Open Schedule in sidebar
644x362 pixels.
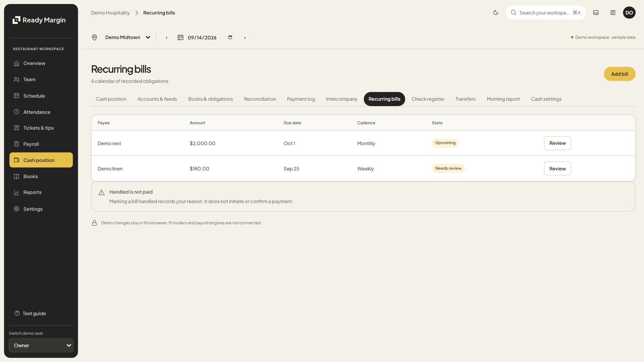(x=41, y=96)
